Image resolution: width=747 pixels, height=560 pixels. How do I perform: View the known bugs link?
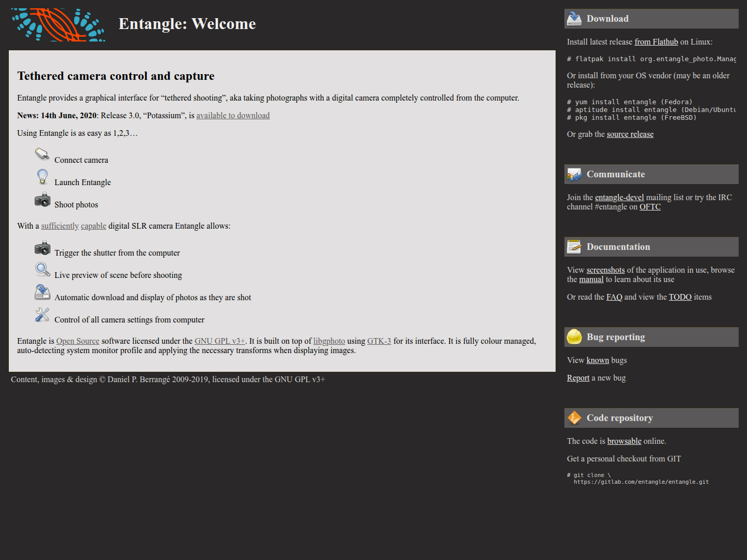coord(598,360)
